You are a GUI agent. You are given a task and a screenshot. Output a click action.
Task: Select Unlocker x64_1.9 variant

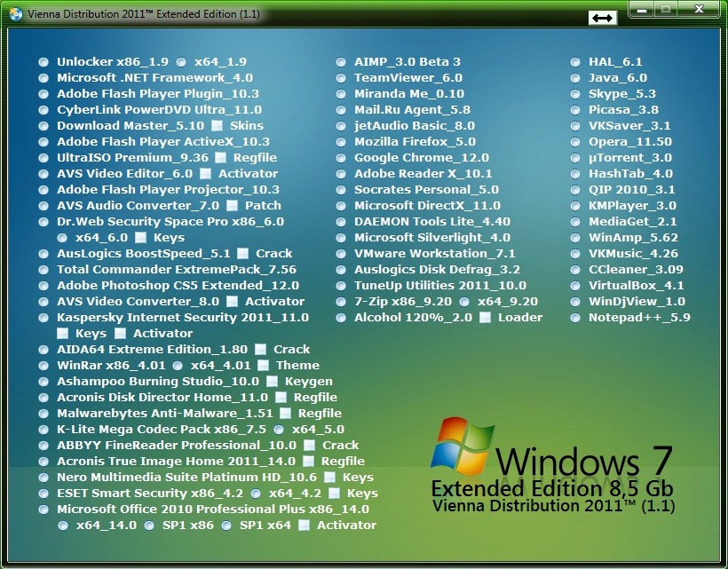181,62
